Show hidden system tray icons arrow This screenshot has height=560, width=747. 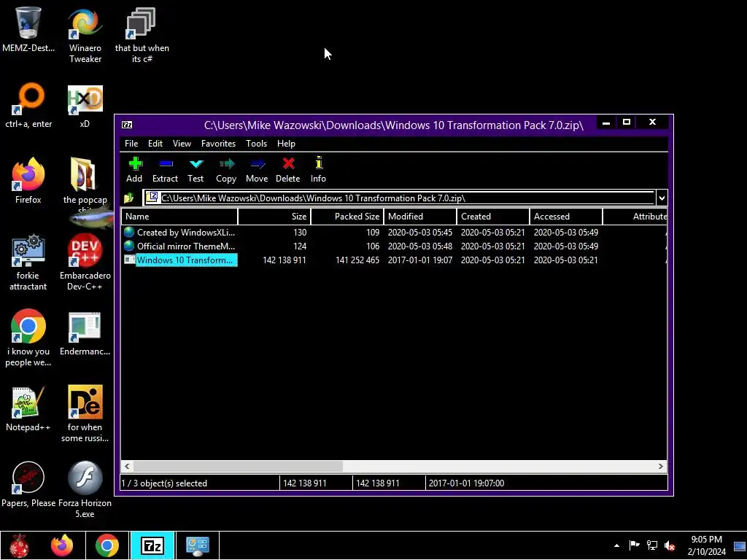click(x=617, y=545)
